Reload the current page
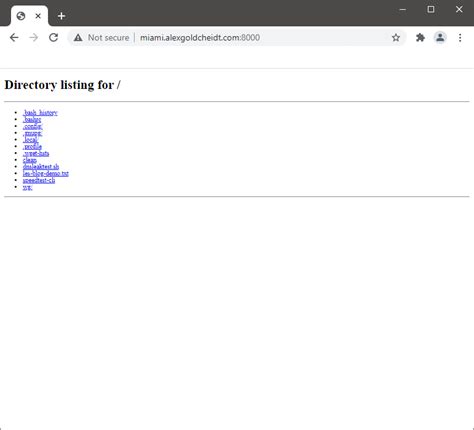The width and height of the screenshot is (474, 430). tap(53, 38)
